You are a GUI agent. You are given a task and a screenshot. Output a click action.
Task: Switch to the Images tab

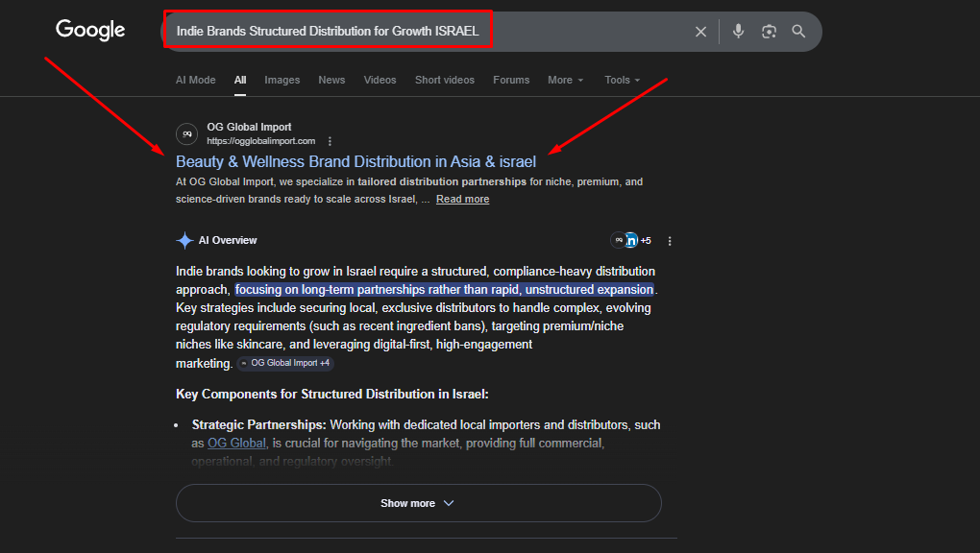282,80
